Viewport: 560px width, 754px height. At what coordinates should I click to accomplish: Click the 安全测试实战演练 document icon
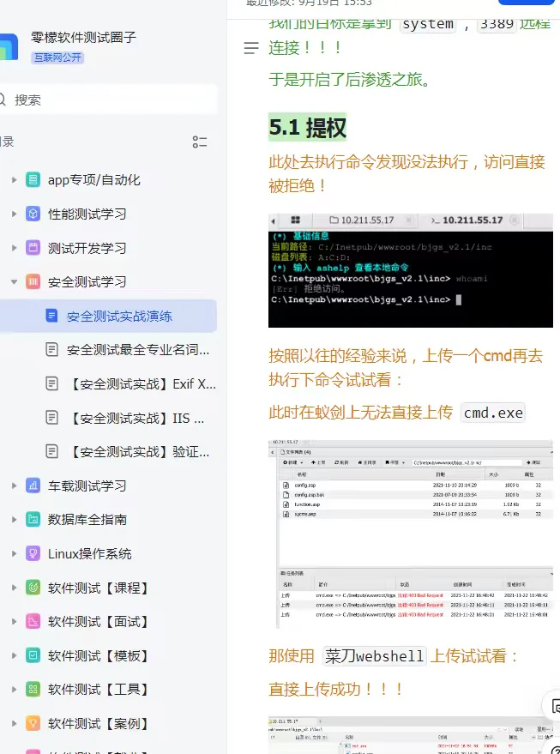coord(51,316)
